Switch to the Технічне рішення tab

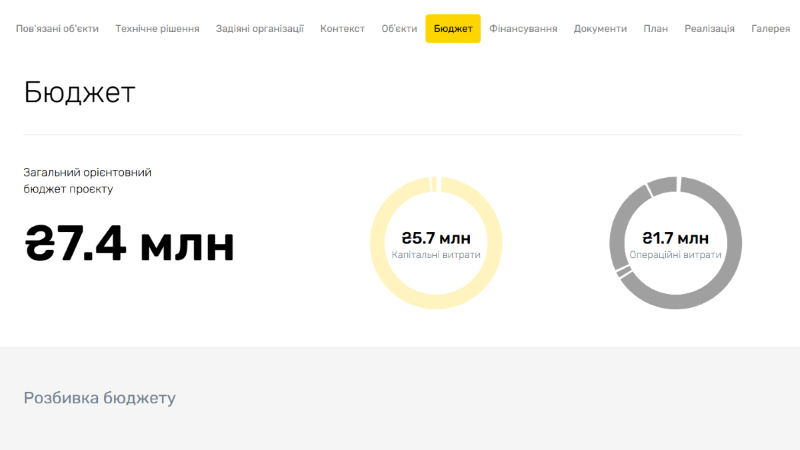[x=157, y=29]
